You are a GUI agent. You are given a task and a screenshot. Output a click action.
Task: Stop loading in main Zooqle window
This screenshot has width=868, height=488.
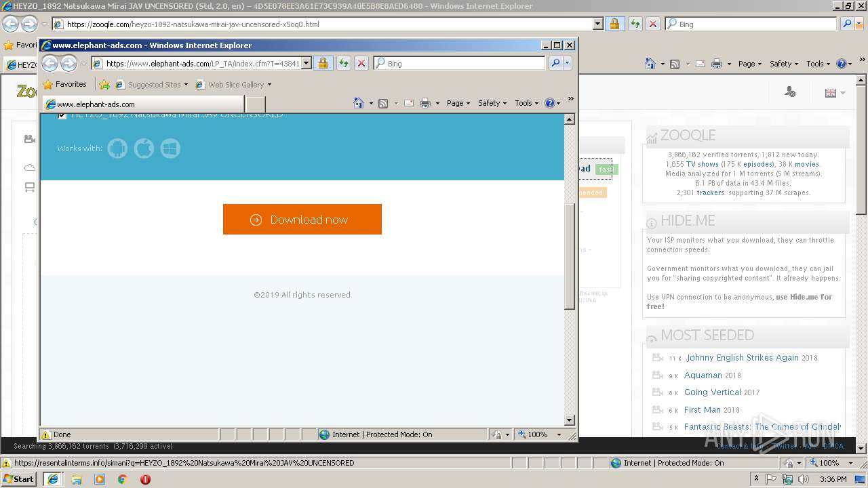(653, 24)
